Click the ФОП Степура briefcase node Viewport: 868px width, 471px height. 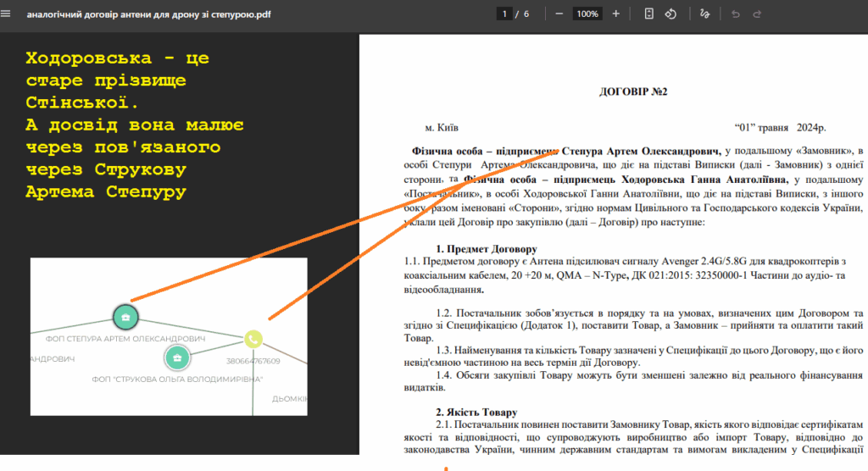coord(125,317)
